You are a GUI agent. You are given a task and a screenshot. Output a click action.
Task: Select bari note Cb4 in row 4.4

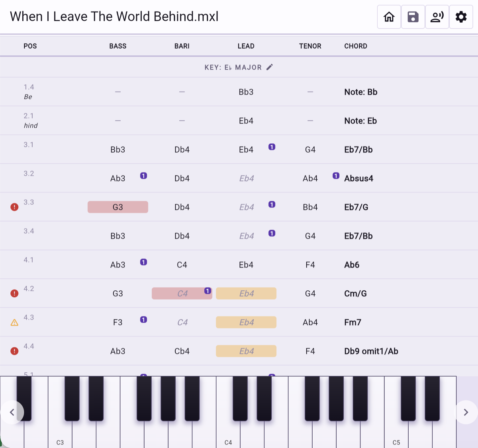182,351
